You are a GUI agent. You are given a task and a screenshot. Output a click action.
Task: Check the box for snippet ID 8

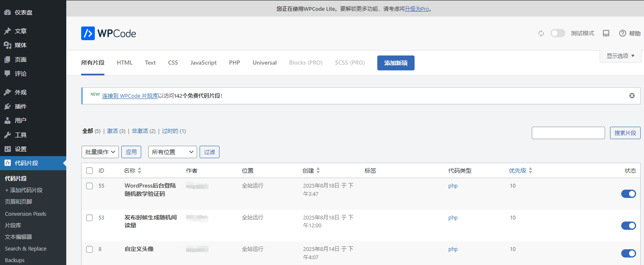coord(89,249)
